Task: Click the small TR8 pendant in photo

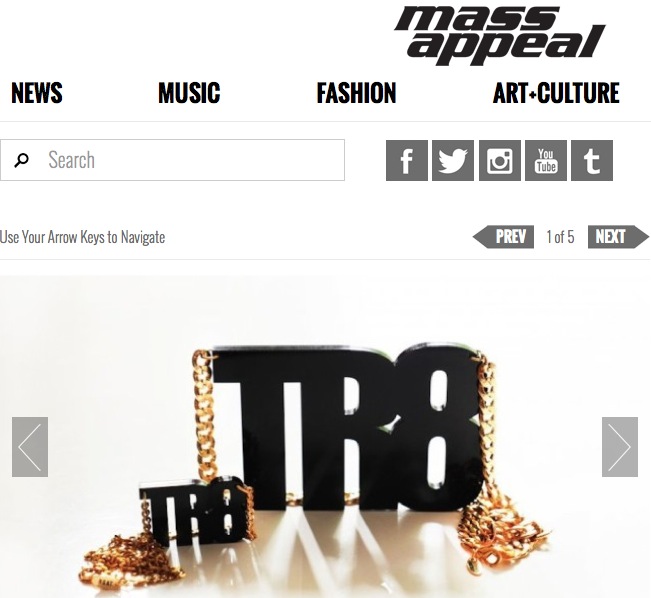Action: tap(193, 511)
